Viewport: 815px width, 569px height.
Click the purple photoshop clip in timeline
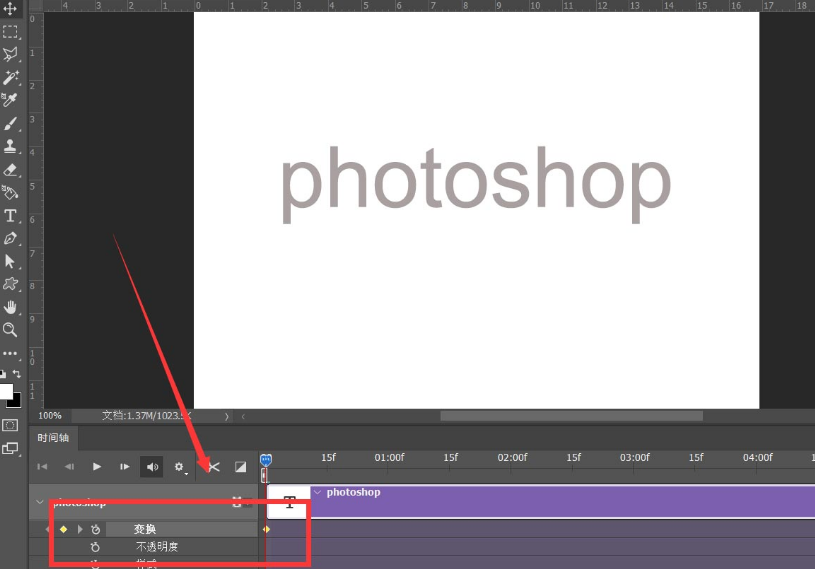560,501
